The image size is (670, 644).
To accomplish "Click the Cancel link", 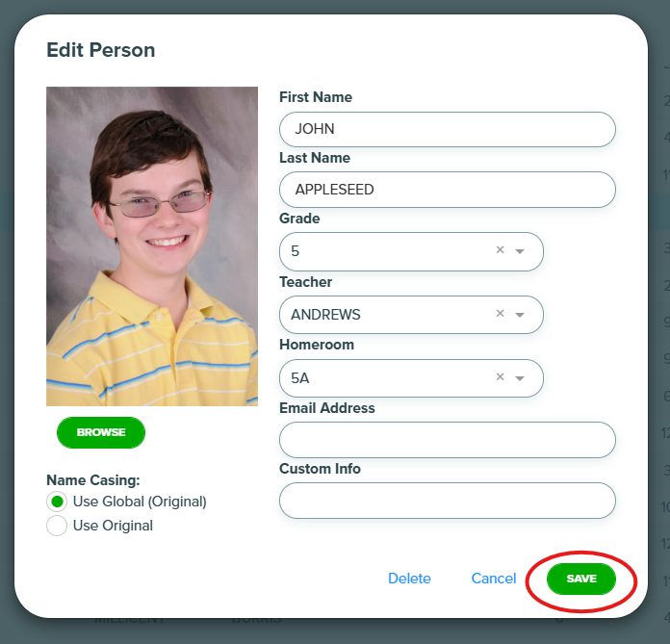I will click(x=494, y=579).
